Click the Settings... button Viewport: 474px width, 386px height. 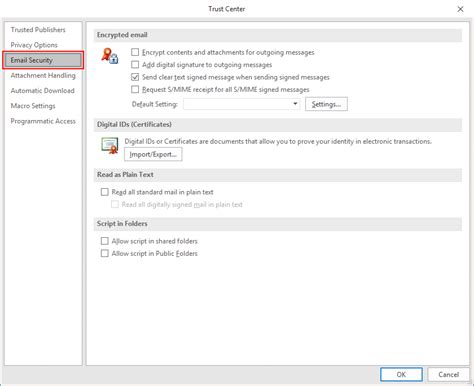click(326, 104)
